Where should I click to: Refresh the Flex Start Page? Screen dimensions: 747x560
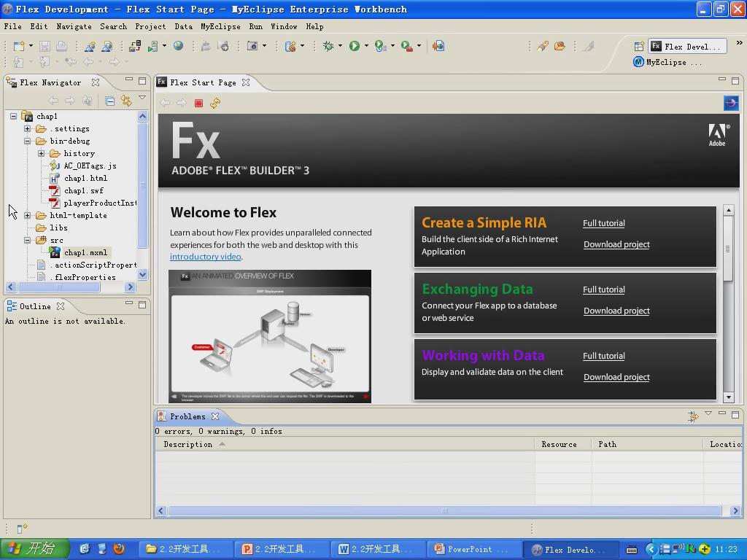point(215,104)
